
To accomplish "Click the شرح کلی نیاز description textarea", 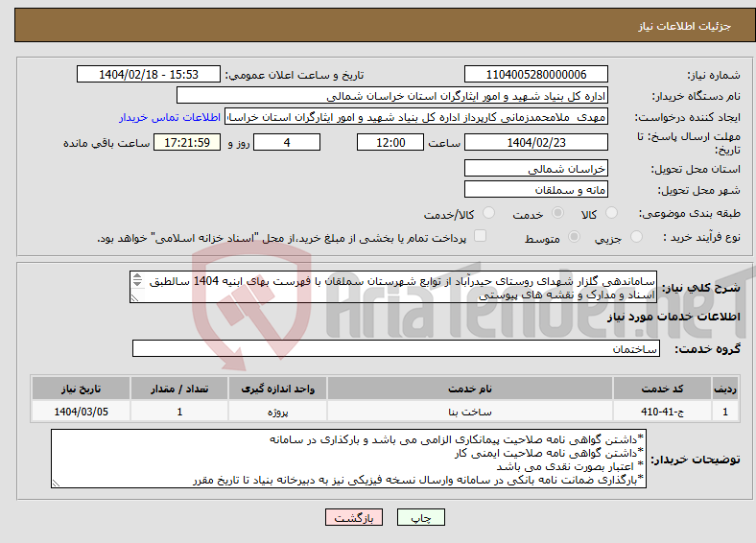I will click(x=393, y=287).
